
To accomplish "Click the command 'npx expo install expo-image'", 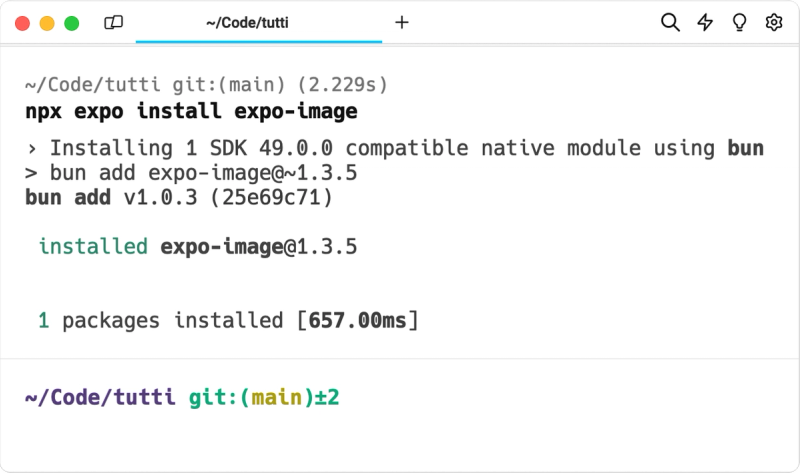I will click(191, 111).
